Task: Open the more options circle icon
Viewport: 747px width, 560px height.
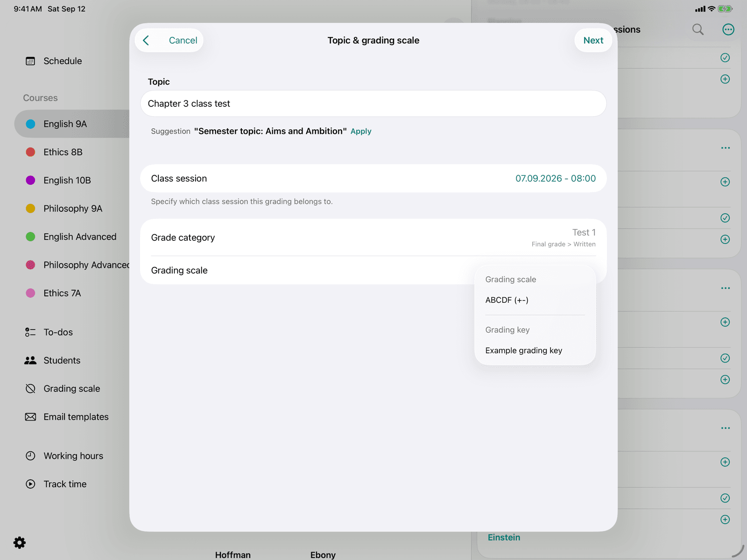Action: [728, 30]
